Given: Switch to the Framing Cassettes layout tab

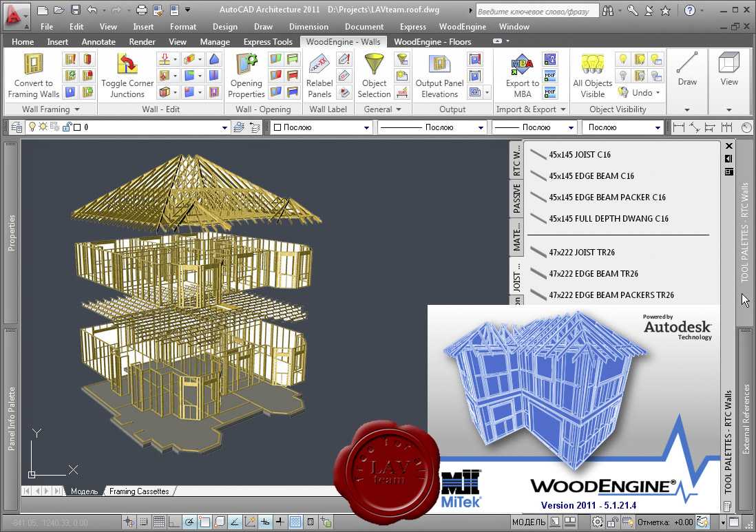Looking at the screenshot, I should [x=139, y=491].
